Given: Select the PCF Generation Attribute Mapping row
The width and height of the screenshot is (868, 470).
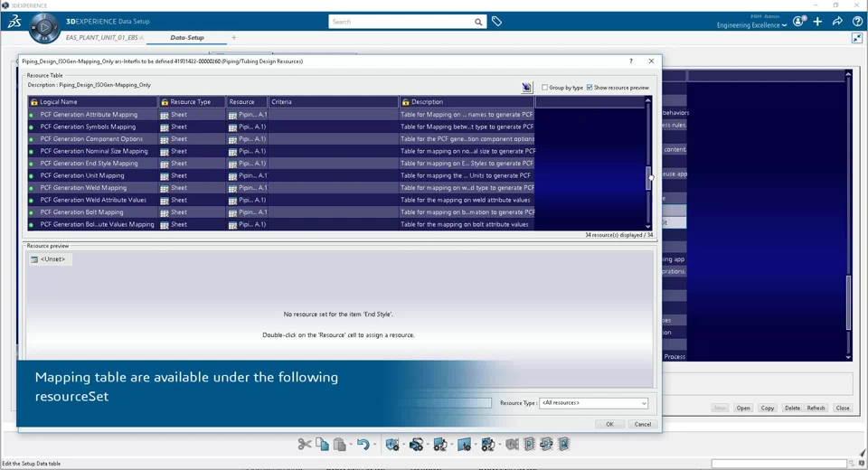Looking at the screenshot, I should [x=282, y=115].
